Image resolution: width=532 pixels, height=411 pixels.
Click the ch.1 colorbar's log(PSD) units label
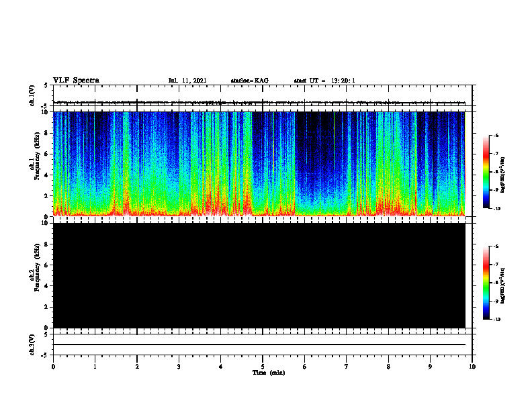tap(503, 175)
